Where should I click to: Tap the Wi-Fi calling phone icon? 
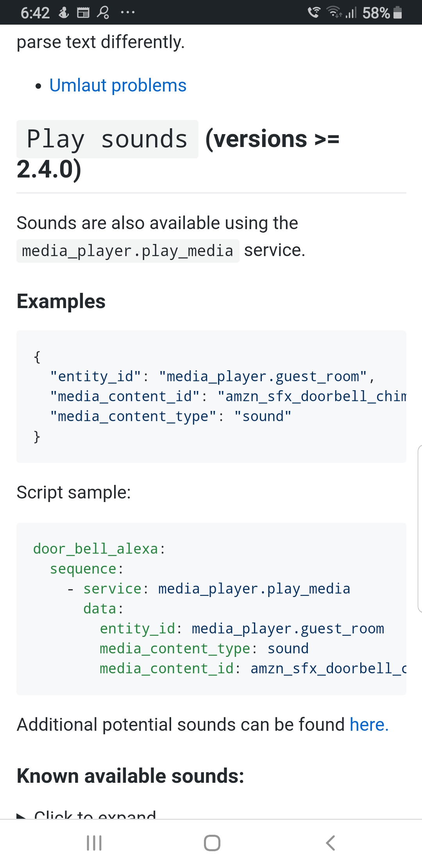[313, 13]
